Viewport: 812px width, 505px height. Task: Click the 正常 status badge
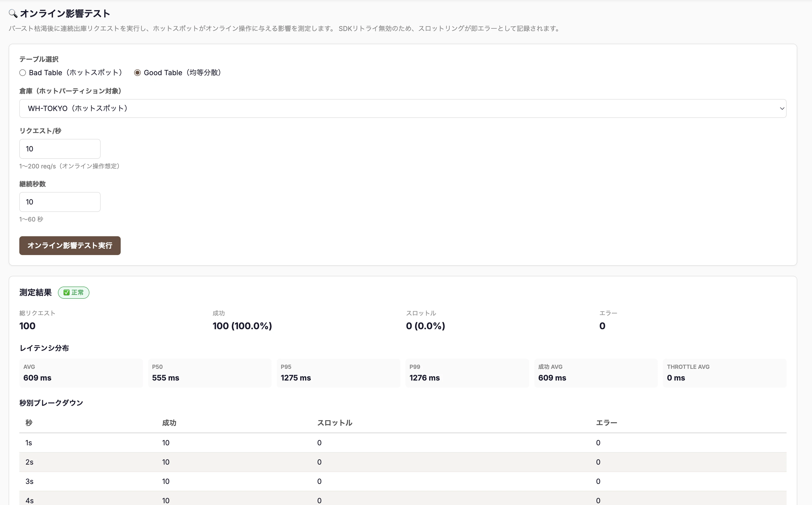73,293
